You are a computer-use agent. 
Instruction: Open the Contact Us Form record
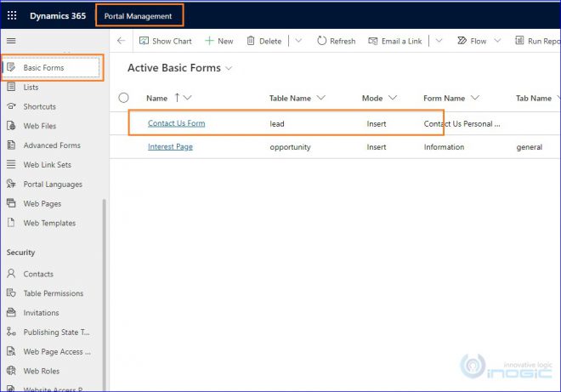[176, 123]
